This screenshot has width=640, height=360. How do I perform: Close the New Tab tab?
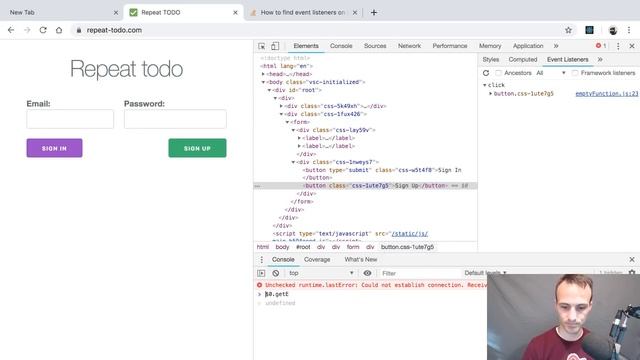point(116,13)
